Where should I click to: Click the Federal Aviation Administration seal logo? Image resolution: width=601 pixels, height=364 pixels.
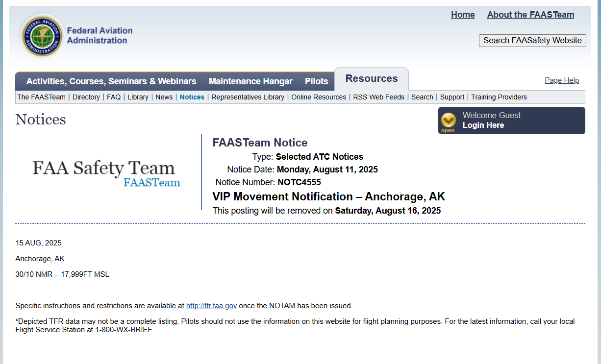[42, 36]
